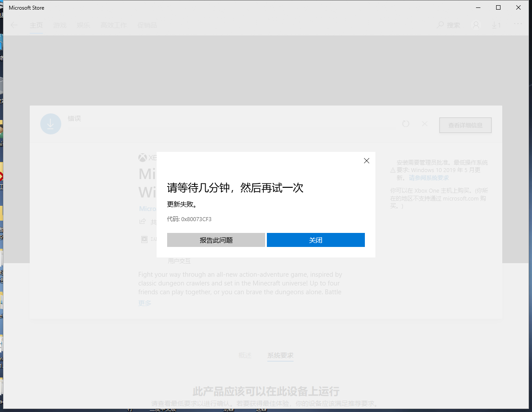Open the user account icon
Viewport: 532px width, 412px height.
(476, 25)
